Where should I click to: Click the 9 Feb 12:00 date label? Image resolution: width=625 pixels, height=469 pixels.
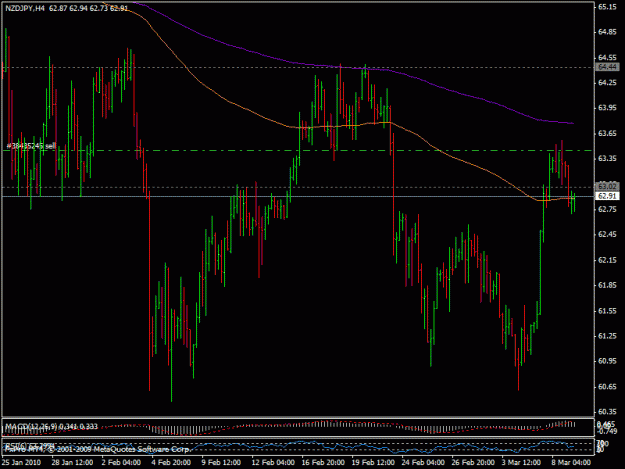[221, 462]
